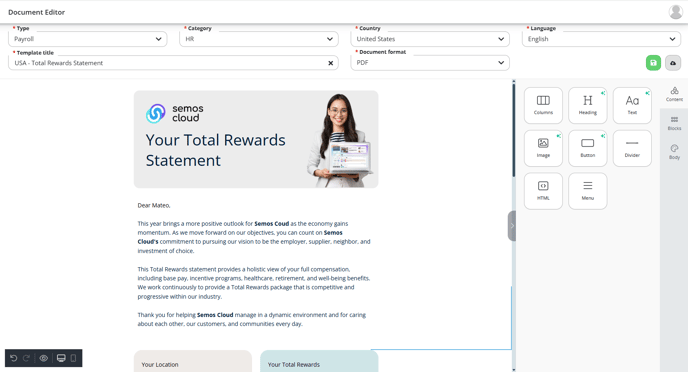Click the 'Thank you for helping' paragraph
The image size is (688, 372).
[x=252, y=319]
